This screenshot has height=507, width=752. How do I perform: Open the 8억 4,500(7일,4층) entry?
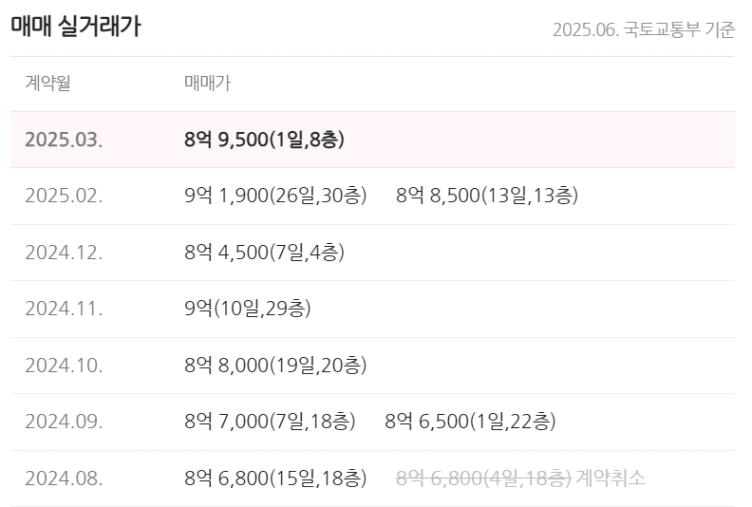(x=264, y=252)
